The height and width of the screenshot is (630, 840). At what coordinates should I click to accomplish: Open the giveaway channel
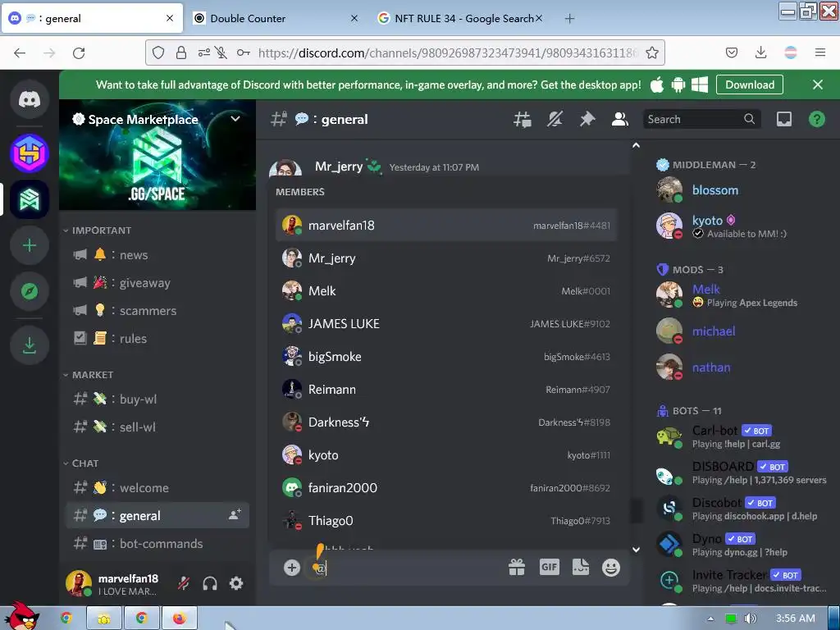[157, 283]
